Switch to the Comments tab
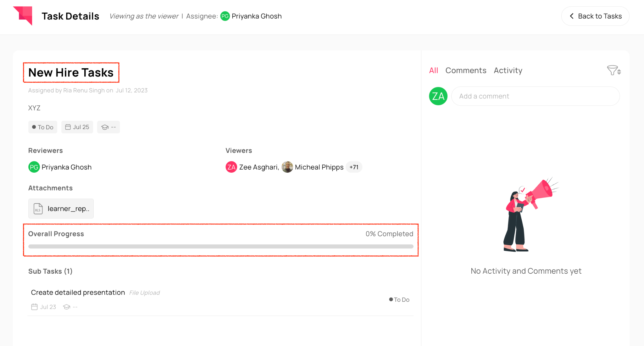 466,70
